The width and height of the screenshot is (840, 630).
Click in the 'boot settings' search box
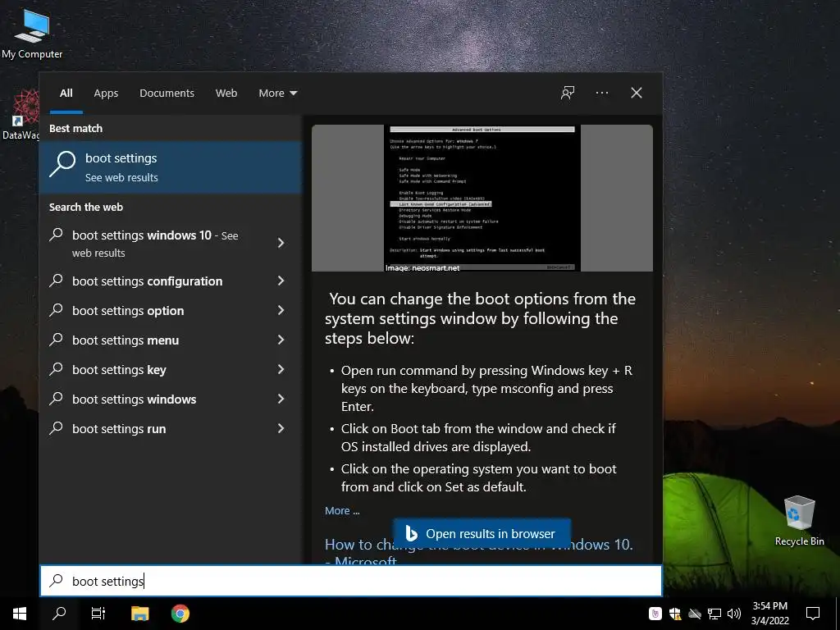[x=351, y=581]
